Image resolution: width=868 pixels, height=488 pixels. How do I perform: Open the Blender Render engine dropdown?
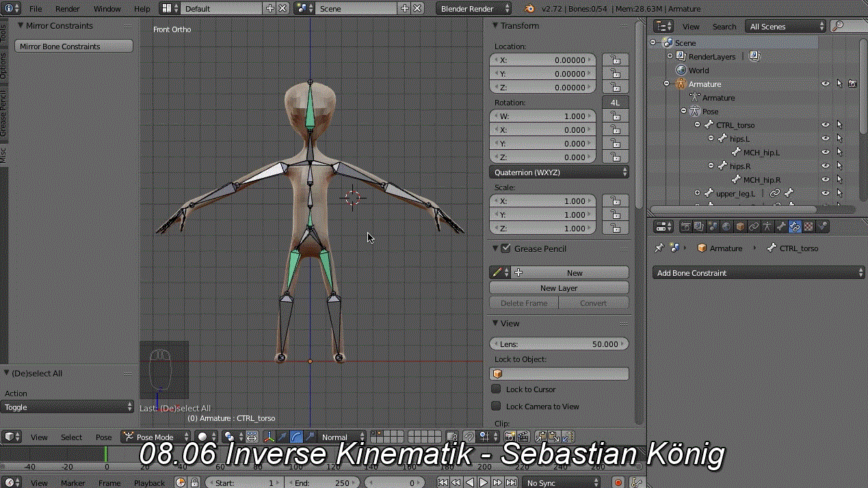pyautogui.click(x=473, y=9)
